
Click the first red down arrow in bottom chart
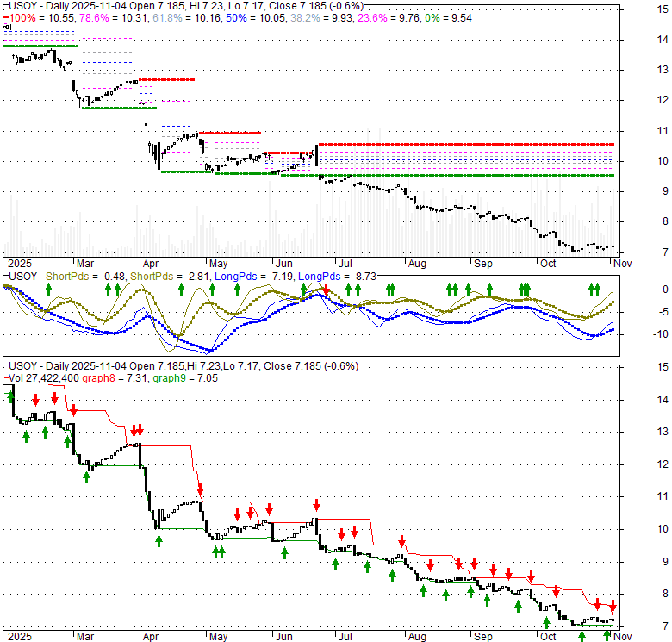tap(35, 399)
